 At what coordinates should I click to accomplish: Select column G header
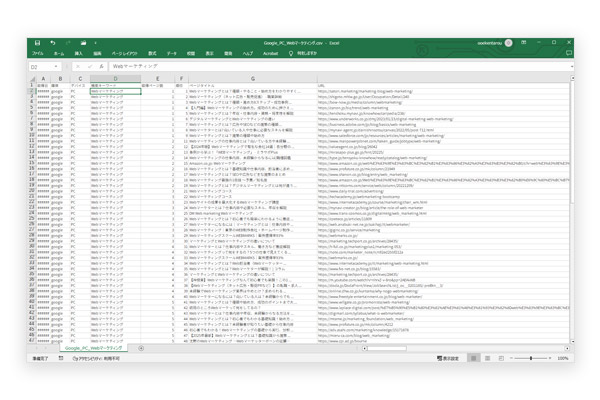point(253,78)
